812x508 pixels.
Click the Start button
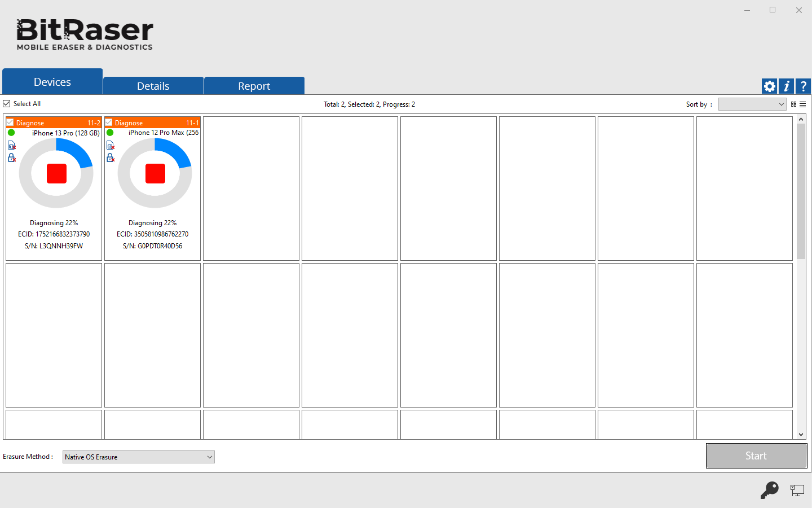756,456
